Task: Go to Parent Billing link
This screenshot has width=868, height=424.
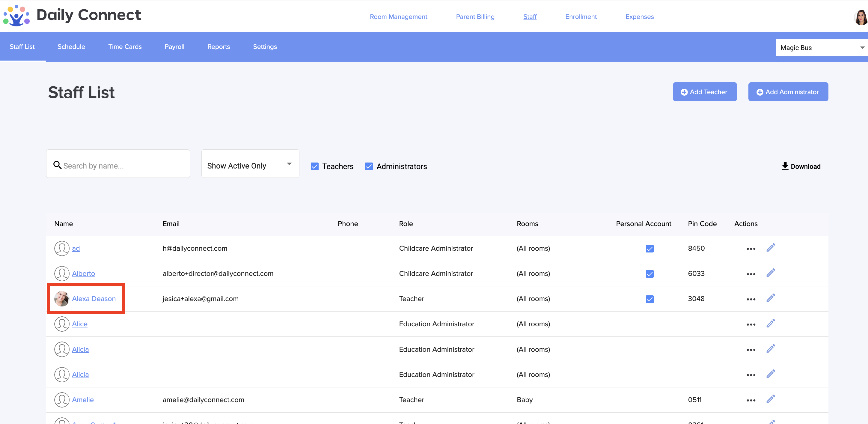Action: point(475,16)
